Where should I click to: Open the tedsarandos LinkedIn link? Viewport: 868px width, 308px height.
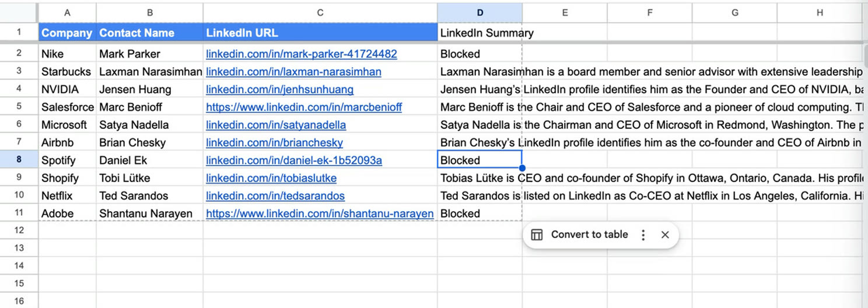(275, 196)
